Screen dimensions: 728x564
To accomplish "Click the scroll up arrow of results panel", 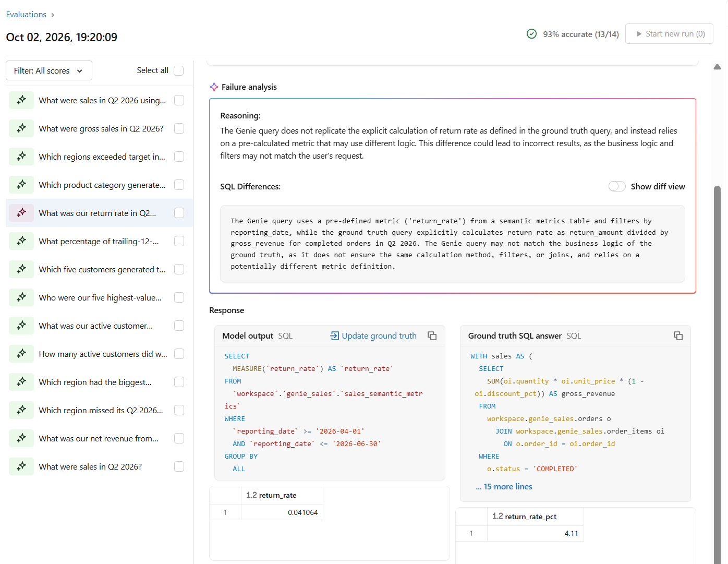I will click(x=718, y=67).
